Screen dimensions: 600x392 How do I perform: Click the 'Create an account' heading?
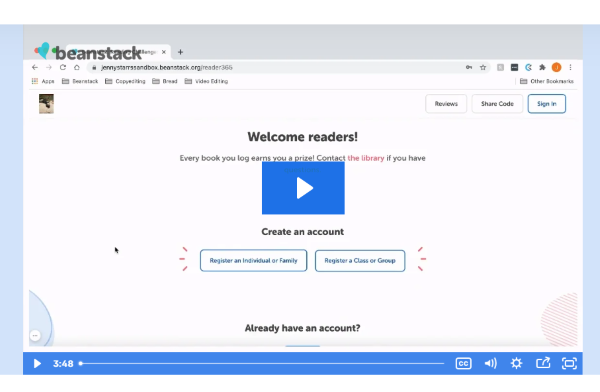303,232
